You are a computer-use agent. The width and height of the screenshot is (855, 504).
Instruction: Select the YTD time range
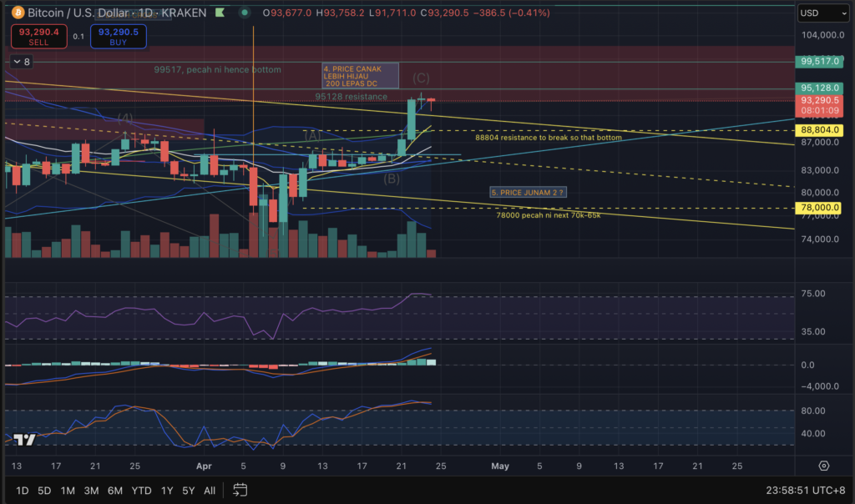[141, 491]
